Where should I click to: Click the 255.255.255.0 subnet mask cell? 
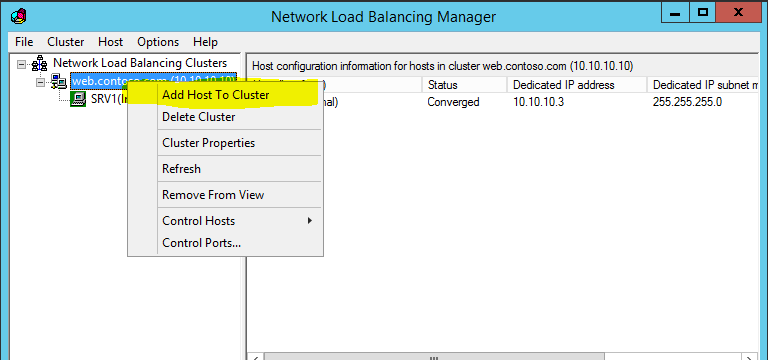coord(687,102)
